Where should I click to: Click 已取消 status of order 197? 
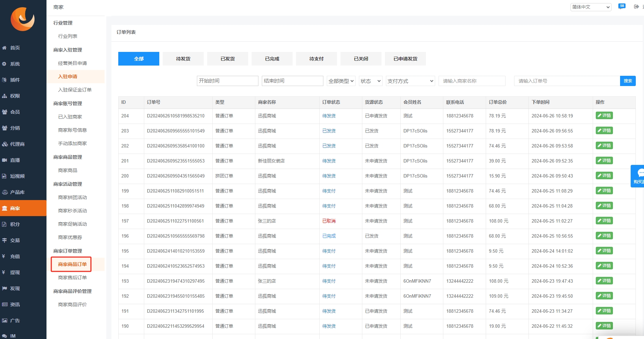click(329, 221)
